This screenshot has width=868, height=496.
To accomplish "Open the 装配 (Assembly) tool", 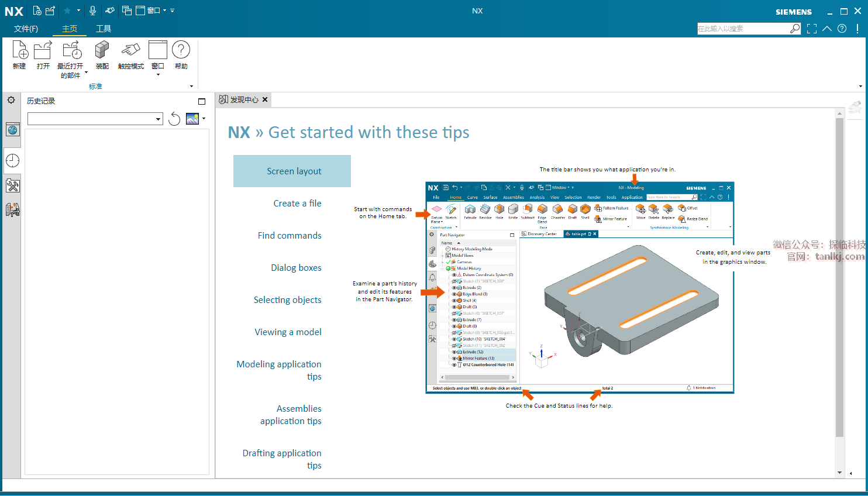I will click(102, 51).
